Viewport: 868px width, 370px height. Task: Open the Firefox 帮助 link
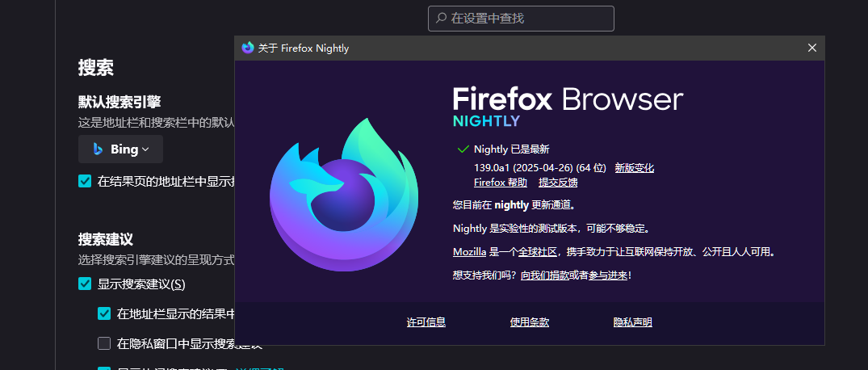point(501,183)
